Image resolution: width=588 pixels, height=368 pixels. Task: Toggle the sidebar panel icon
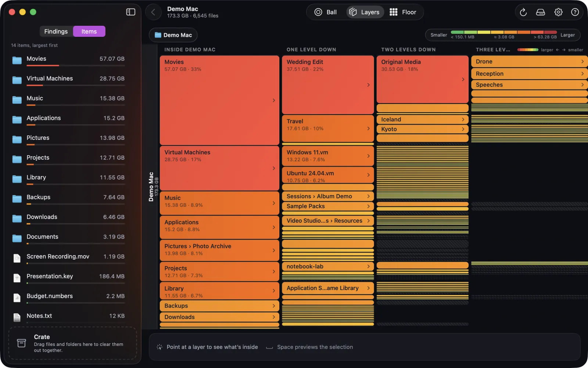(x=131, y=12)
